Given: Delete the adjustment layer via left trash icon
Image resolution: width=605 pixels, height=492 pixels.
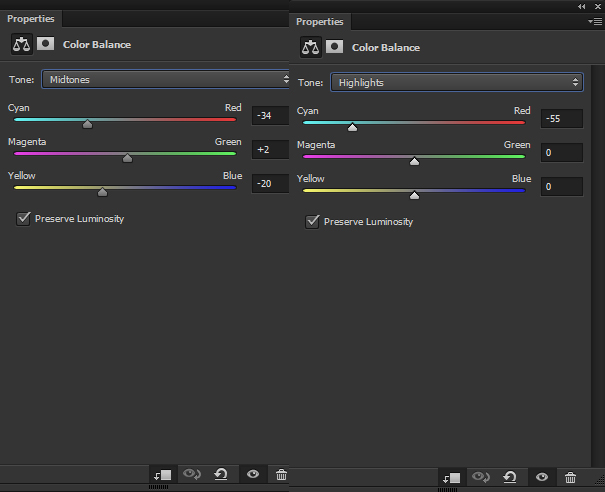Looking at the screenshot, I should click(281, 474).
